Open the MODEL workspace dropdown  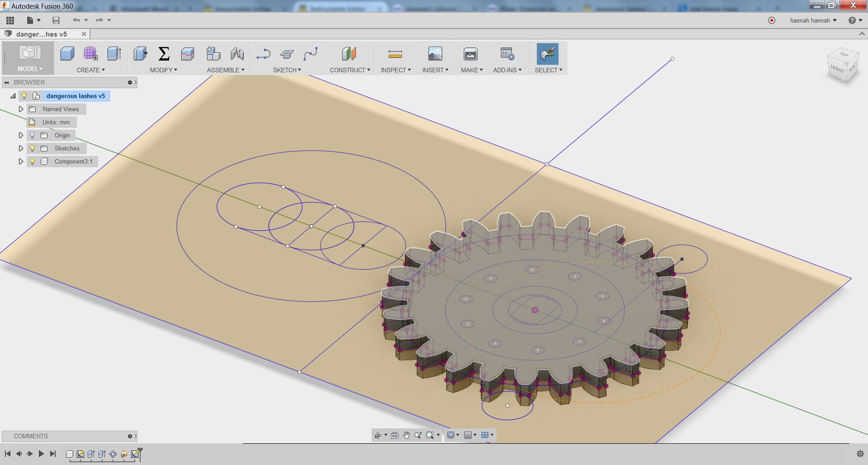coord(30,69)
